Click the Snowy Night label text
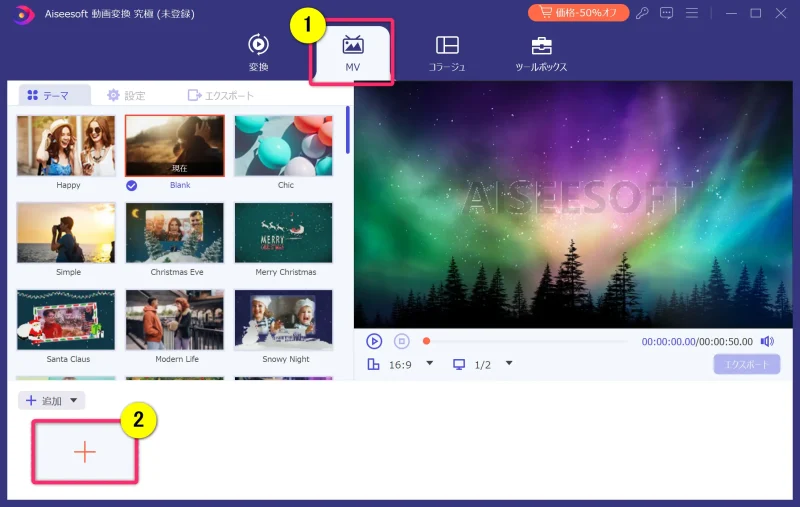The width and height of the screenshot is (800, 507). point(286,359)
